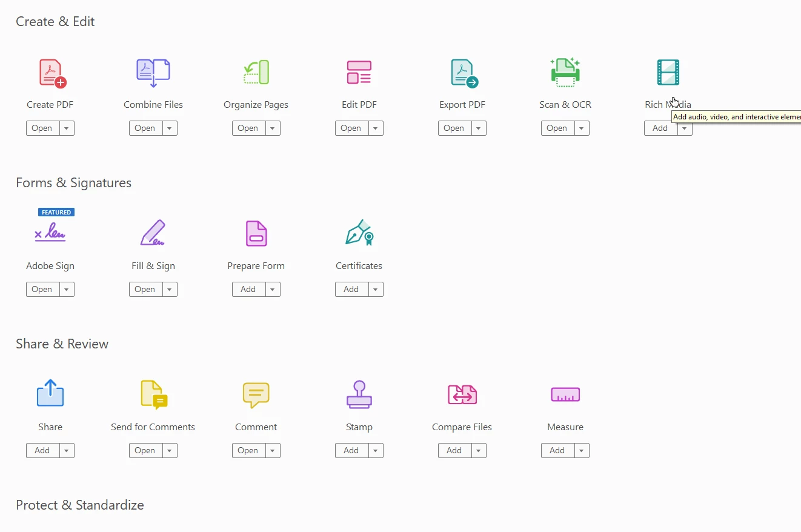Select the Stamp tool icon
This screenshot has width=801, height=532.
pyautogui.click(x=359, y=394)
